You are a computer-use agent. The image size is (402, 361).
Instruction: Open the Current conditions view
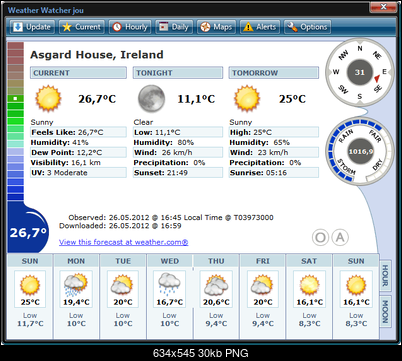point(82,27)
